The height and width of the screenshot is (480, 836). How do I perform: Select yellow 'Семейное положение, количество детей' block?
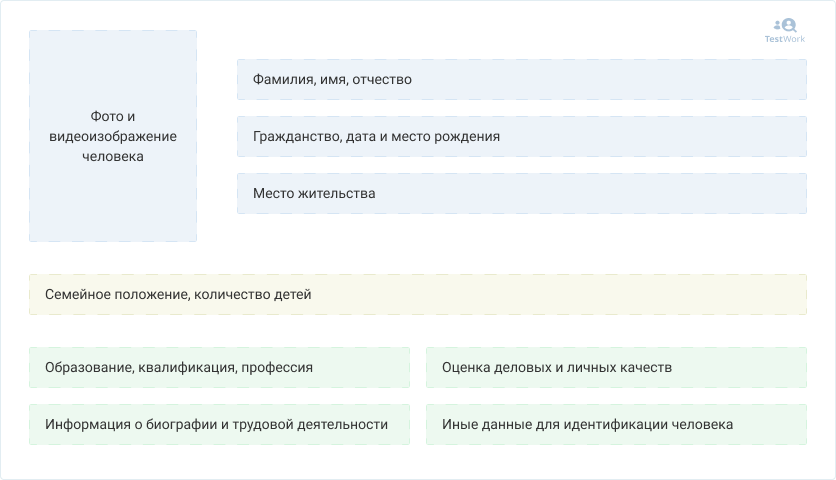pos(417,295)
